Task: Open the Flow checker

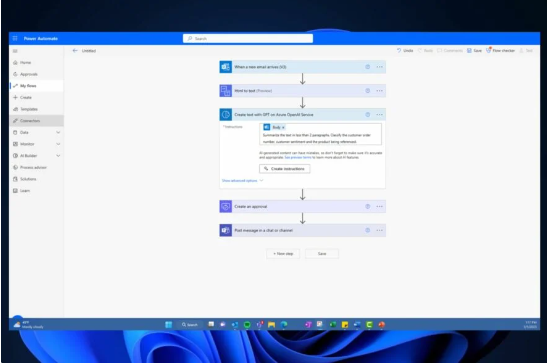Action: [500, 51]
